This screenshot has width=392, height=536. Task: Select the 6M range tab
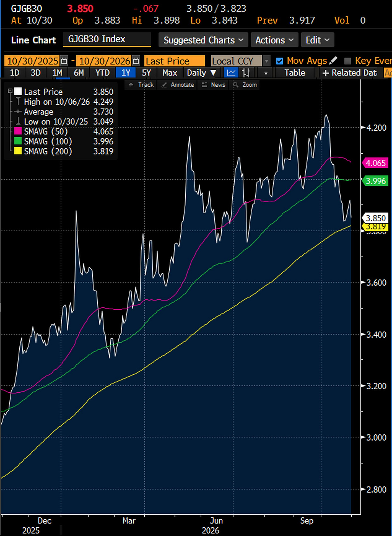pyautogui.click(x=79, y=73)
